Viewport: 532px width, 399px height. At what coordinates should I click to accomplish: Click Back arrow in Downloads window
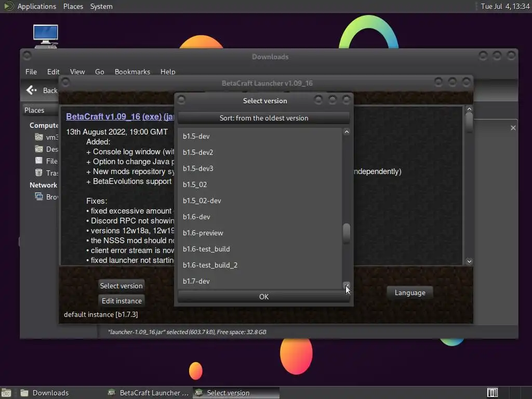(x=32, y=90)
